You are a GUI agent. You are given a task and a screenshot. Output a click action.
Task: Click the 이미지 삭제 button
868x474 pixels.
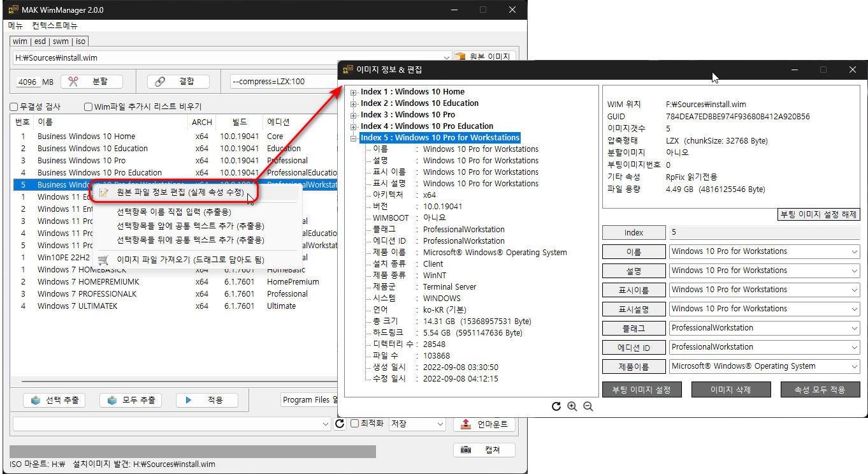click(x=731, y=389)
